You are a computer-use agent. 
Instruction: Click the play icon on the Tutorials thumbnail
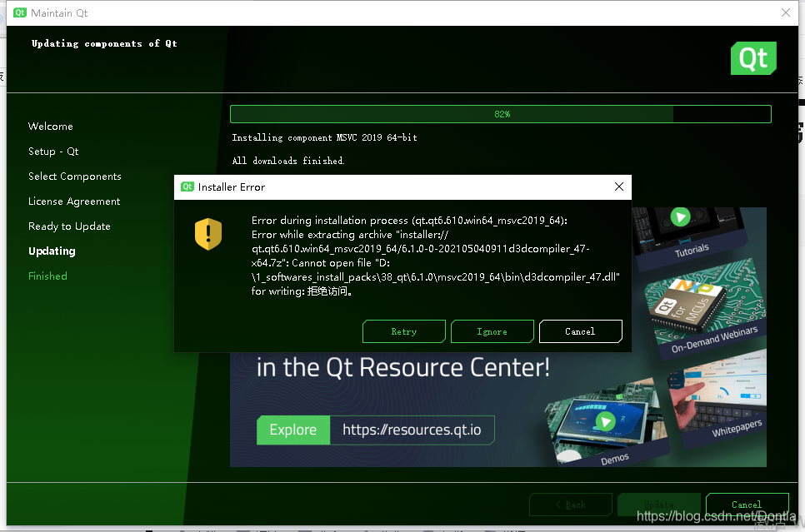coord(681,216)
